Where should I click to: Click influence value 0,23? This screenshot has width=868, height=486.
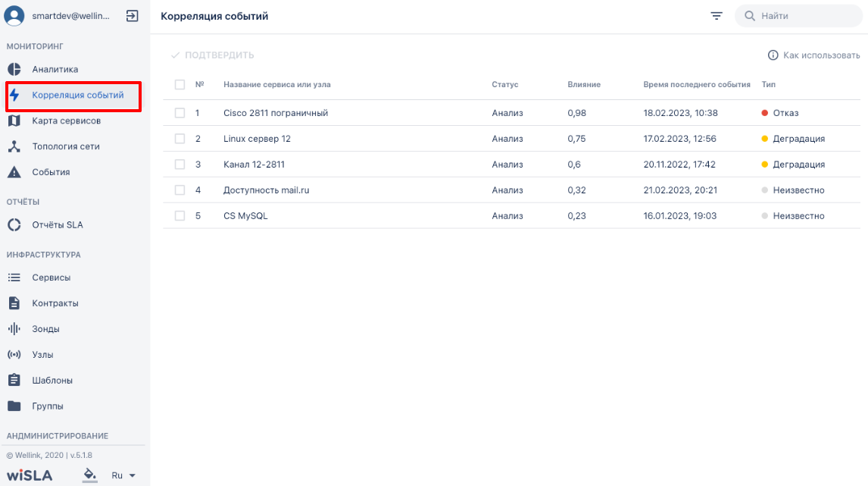coord(577,216)
